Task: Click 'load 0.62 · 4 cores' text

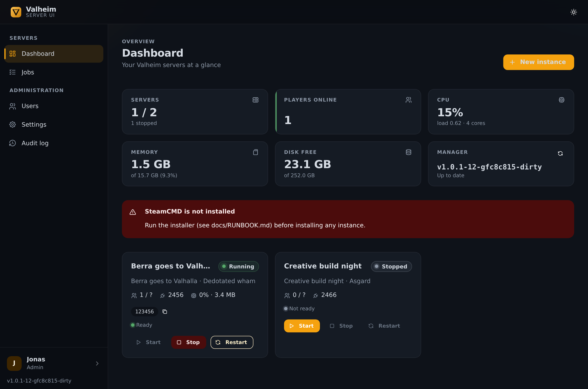Action: click(x=461, y=123)
